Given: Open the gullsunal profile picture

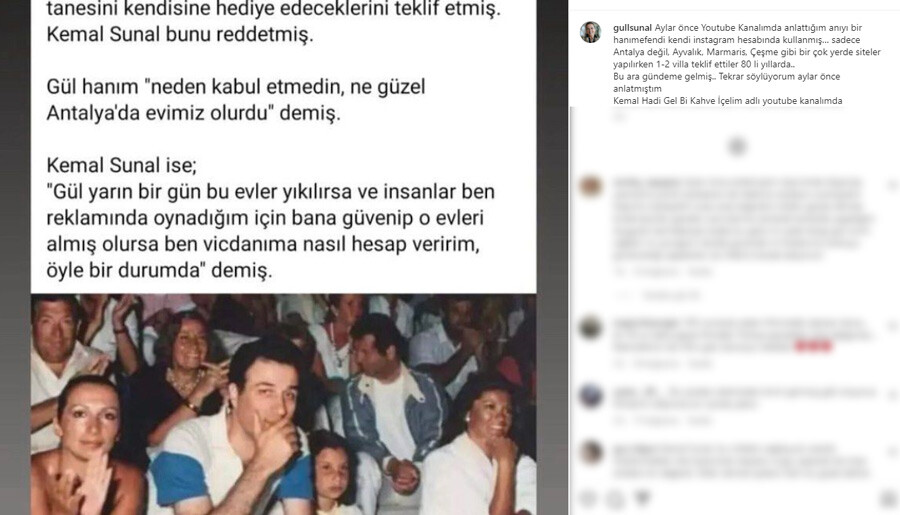Looking at the screenshot, I should coord(590,32).
